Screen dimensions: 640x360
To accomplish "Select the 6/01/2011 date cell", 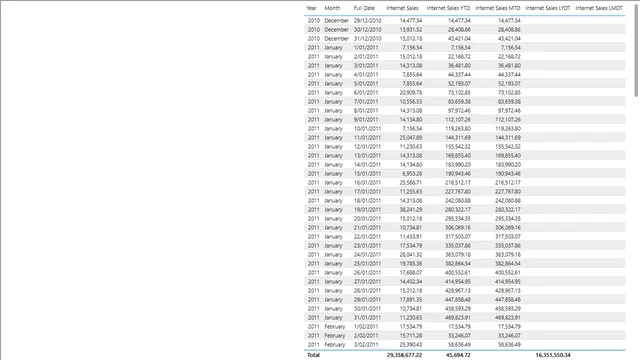I will [x=366, y=93].
